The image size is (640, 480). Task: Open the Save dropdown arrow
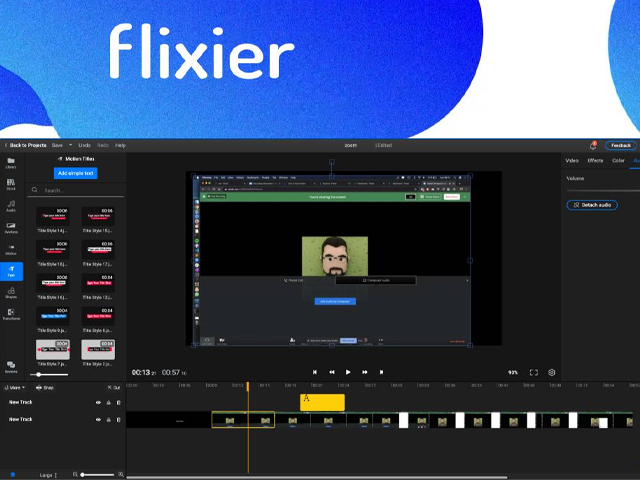click(x=70, y=145)
